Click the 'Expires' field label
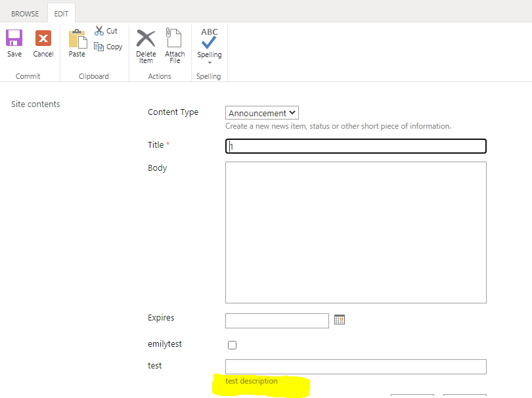 (x=161, y=318)
